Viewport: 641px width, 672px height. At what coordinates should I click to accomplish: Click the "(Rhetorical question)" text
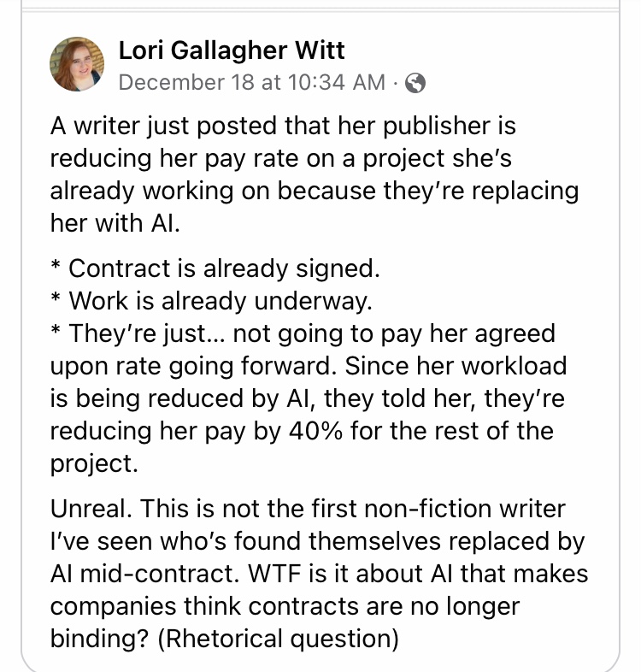click(277, 638)
